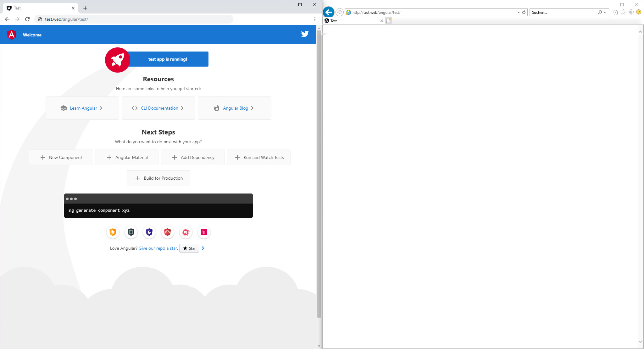
Task: Expand the IE search provider dropdown
Action: pyautogui.click(x=605, y=13)
